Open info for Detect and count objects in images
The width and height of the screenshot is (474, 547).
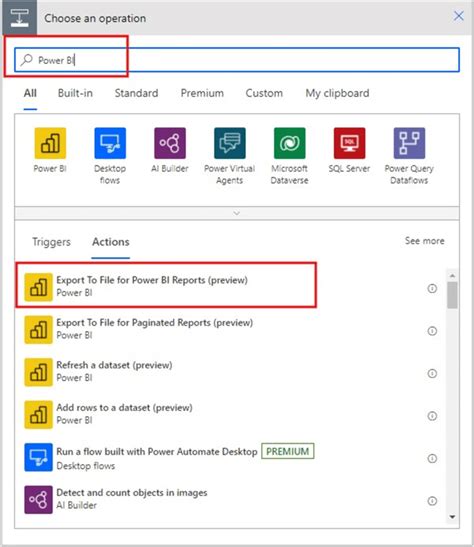[432, 501]
